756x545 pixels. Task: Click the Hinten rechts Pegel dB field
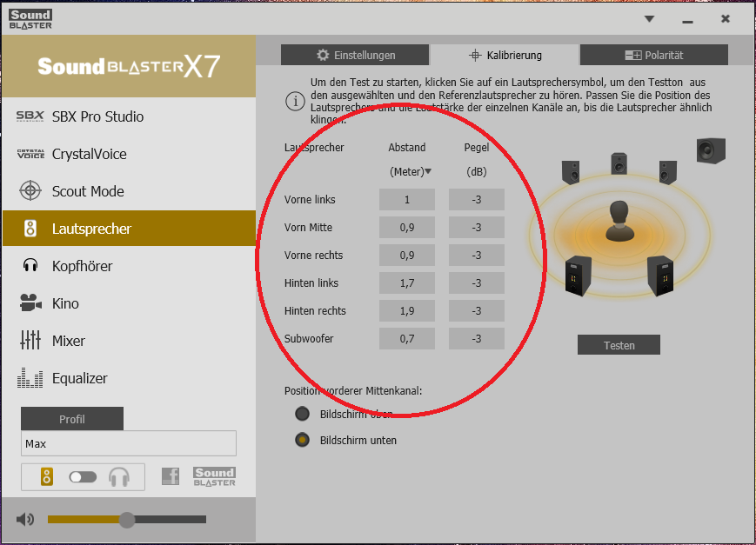477,311
